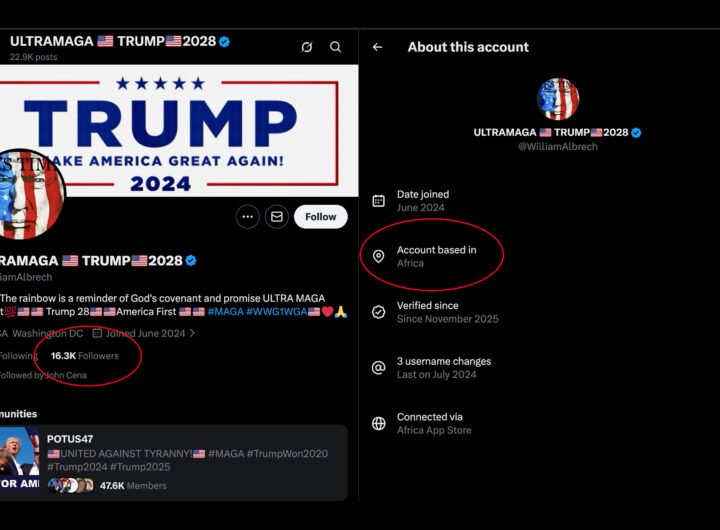Click the calendar icon next to Date joined
The height and width of the screenshot is (530, 720).
point(378,201)
